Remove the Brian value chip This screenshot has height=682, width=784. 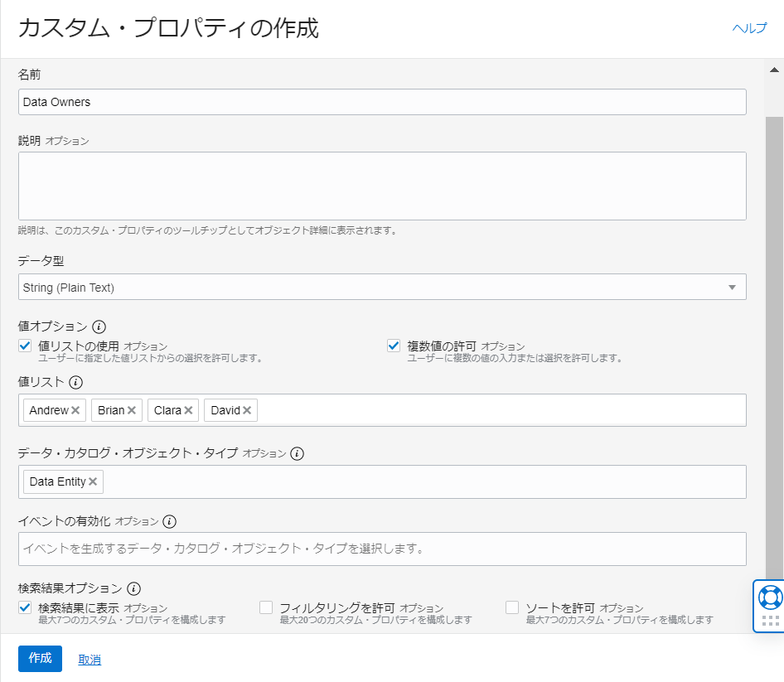[131, 410]
